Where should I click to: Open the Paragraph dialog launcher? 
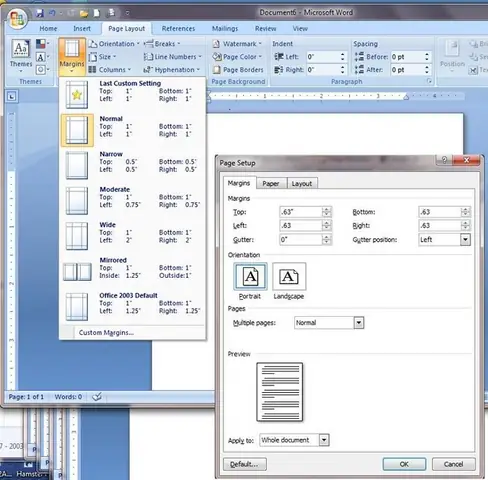click(x=429, y=81)
